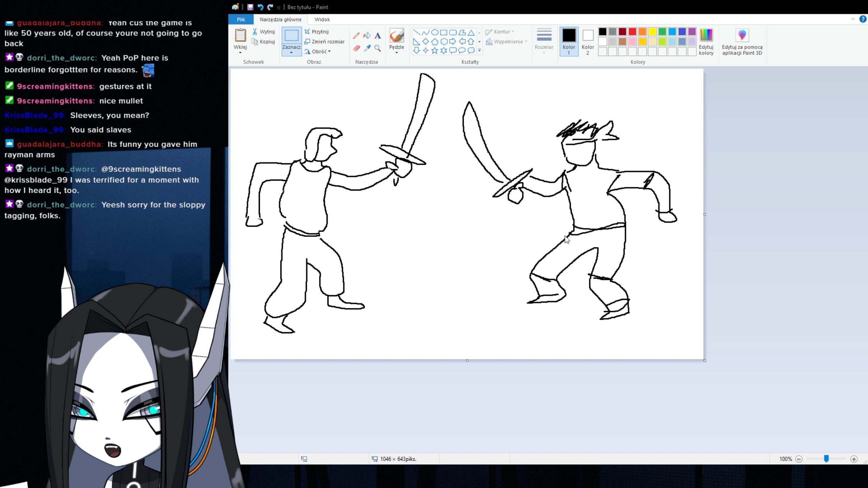
Task: Switch to the Widok tab
Action: pyautogui.click(x=322, y=19)
